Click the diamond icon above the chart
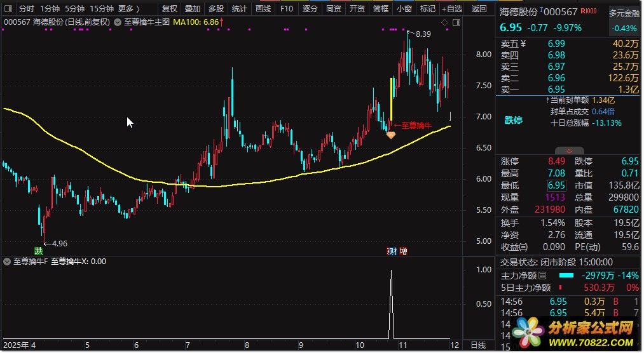Viewport: 644px width, 353px height. coord(444,22)
